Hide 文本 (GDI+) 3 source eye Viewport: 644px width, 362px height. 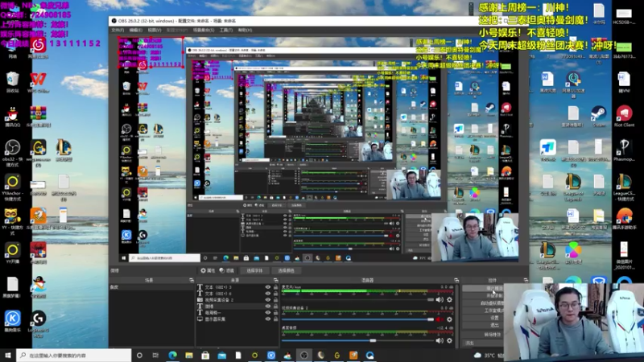tap(268, 287)
